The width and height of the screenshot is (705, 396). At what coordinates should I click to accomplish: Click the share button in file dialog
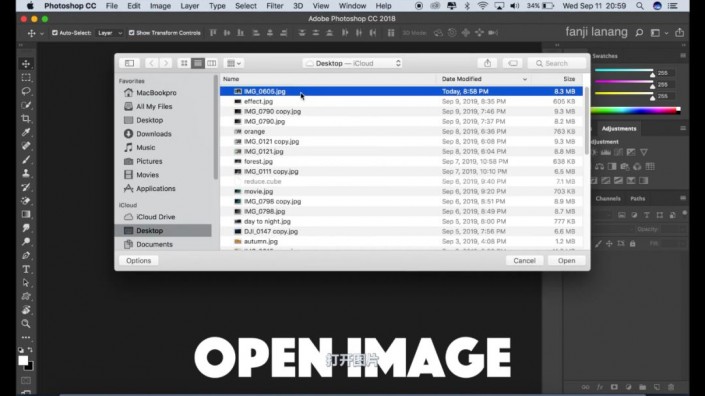487,63
